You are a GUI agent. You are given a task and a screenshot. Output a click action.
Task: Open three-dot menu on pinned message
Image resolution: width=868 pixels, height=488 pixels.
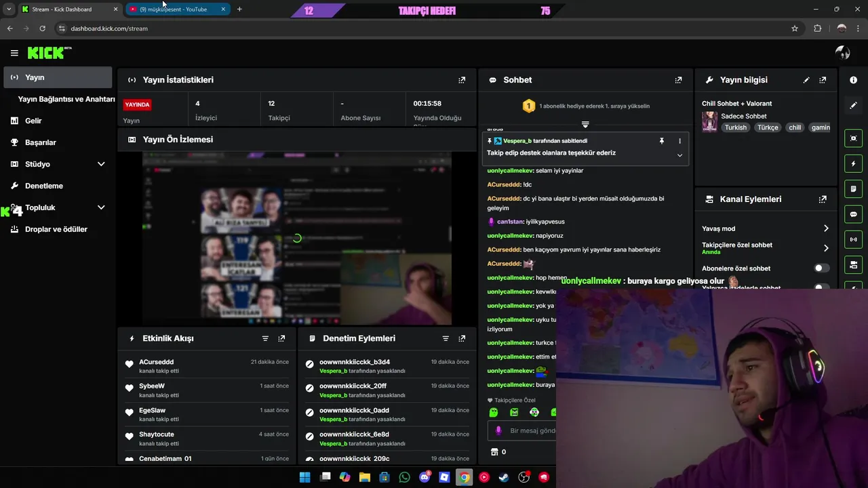(679, 141)
